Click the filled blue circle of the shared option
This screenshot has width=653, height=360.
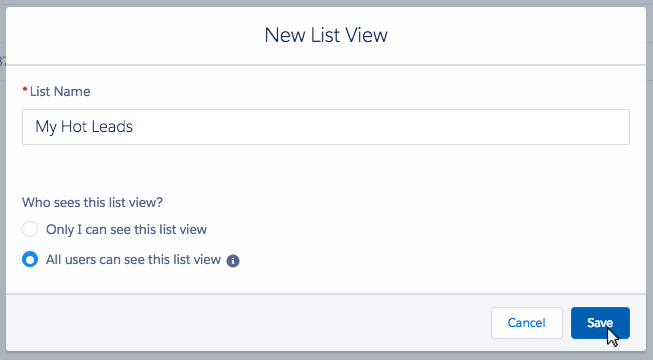pyautogui.click(x=30, y=259)
